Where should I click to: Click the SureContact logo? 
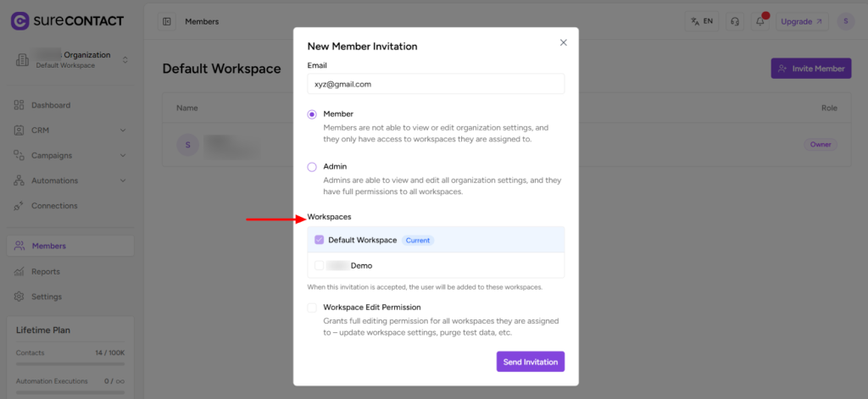pyautogui.click(x=66, y=21)
